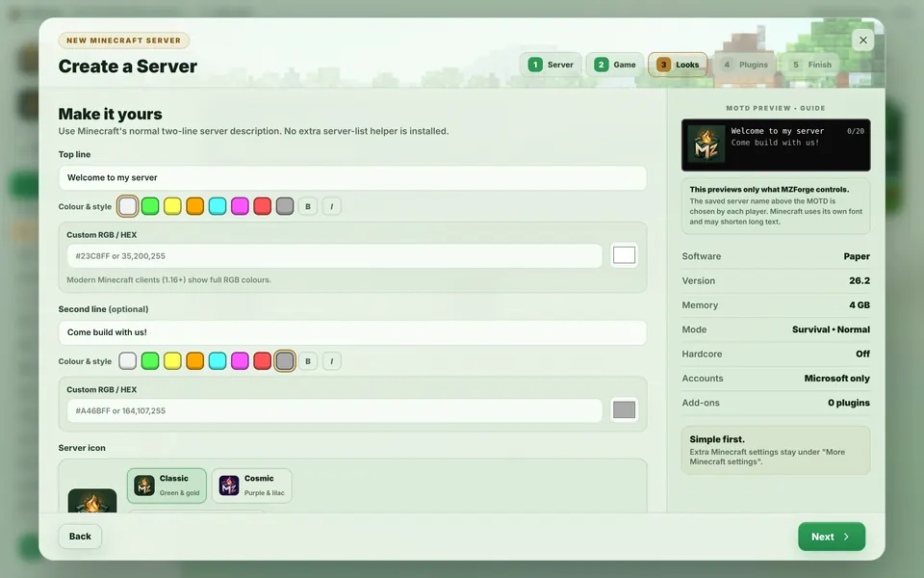Go to the Server step tab

click(x=551, y=65)
